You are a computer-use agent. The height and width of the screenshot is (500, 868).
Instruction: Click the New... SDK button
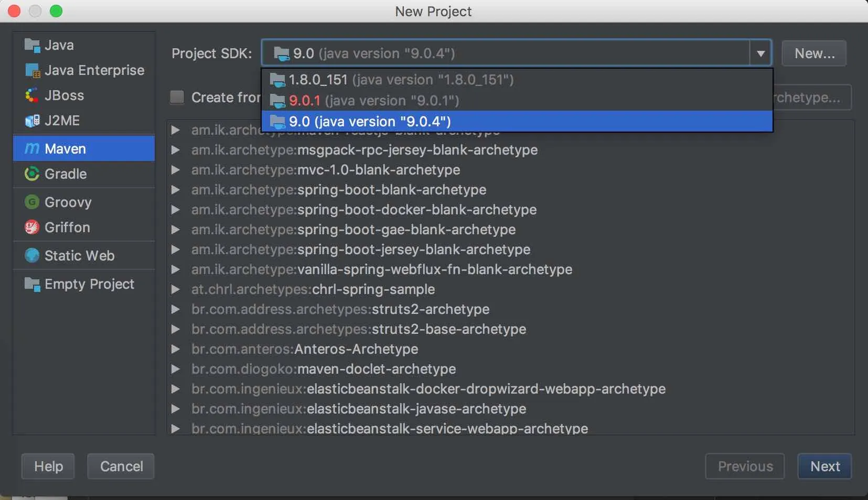tap(814, 53)
